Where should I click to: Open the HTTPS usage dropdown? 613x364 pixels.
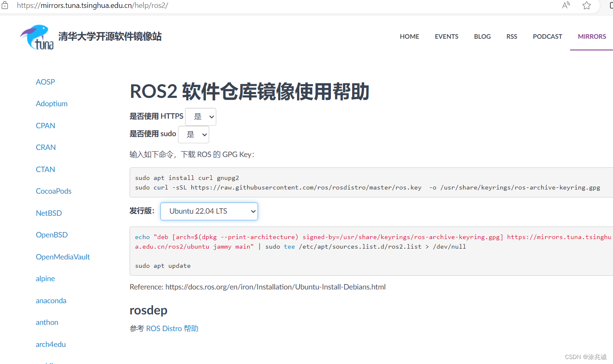point(200,117)
